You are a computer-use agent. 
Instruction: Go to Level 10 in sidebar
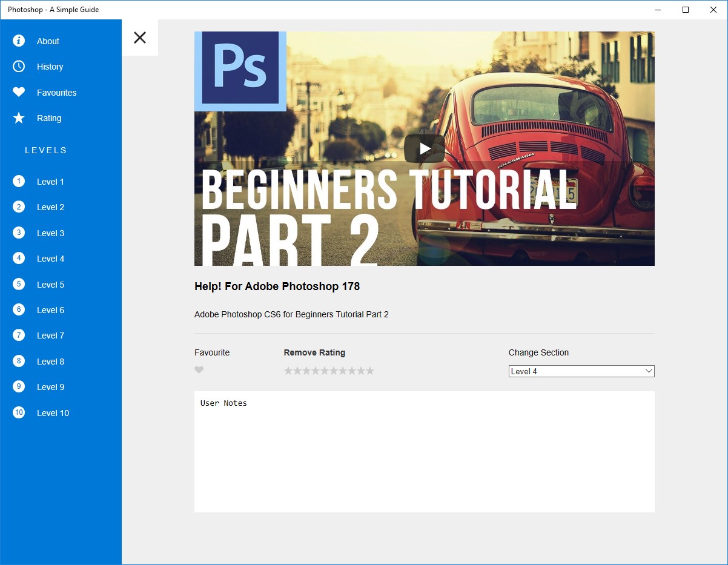(x=61, y=412)
